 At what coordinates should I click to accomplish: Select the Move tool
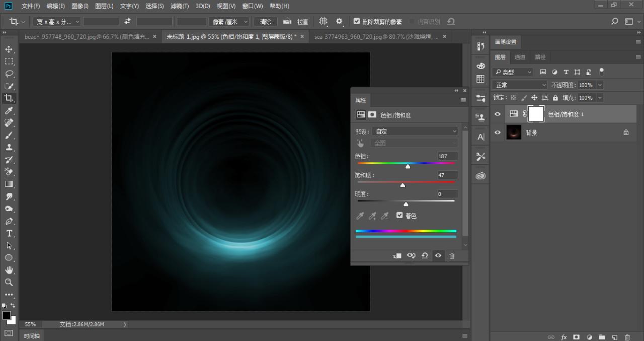(x=9, y=49)
